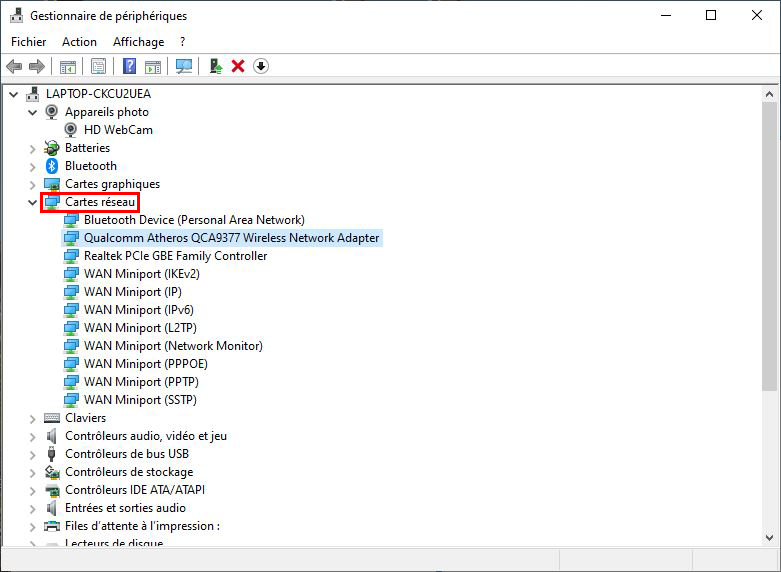Scan for hardware changes monitor icon
Image resolution: width=781 pixels, height=572 pixels.
[184, 66]
